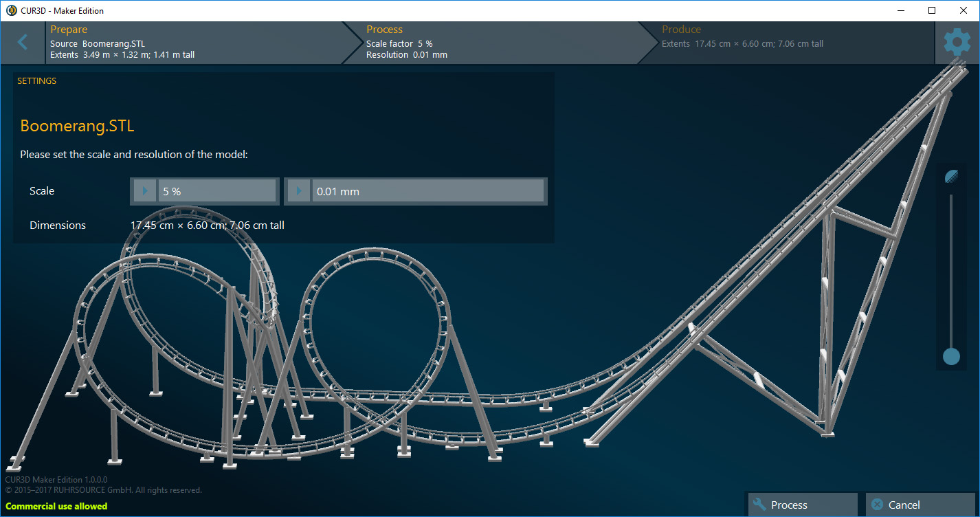The image size is (980, 517).
Task: Select the Boomerang.STL filename heading
Action: pyautogui.click(x=77, y=126)
